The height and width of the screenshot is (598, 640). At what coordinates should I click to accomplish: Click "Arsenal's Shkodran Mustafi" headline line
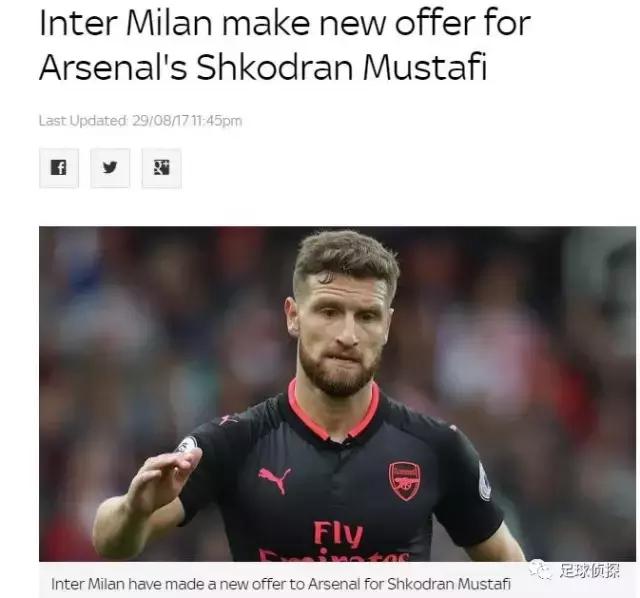tap(263, 67)
